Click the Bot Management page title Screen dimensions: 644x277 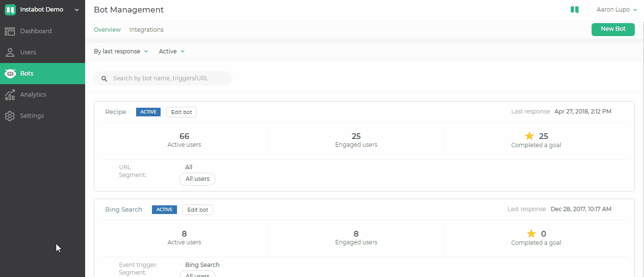129,10
